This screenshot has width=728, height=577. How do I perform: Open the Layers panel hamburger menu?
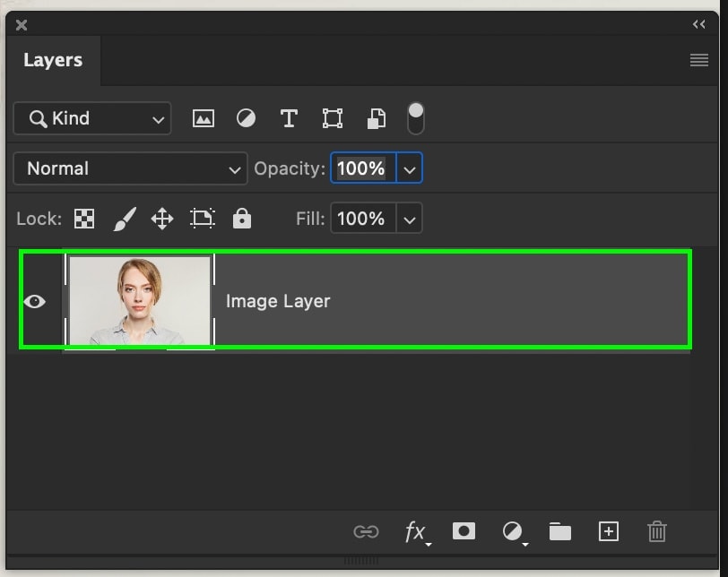point(699,60)
